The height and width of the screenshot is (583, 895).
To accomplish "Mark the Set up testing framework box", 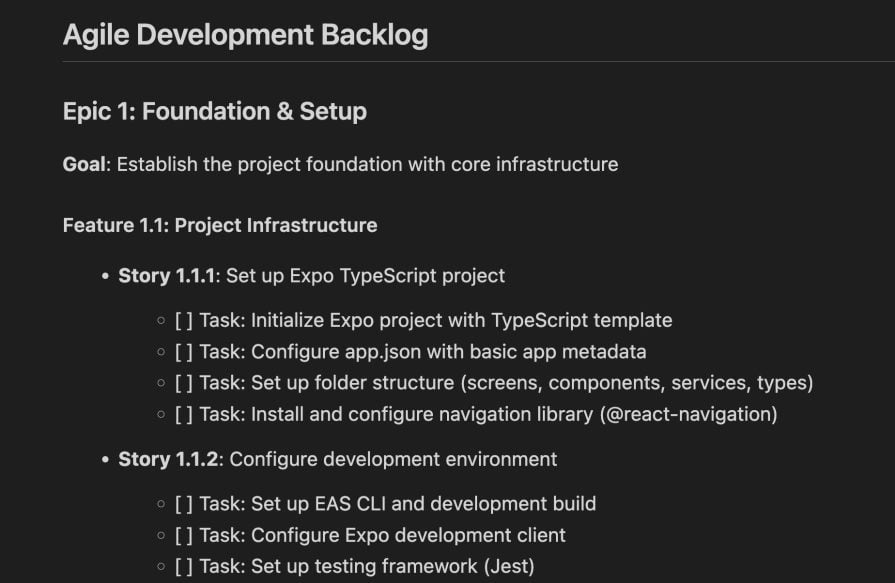I will point(184,567).
